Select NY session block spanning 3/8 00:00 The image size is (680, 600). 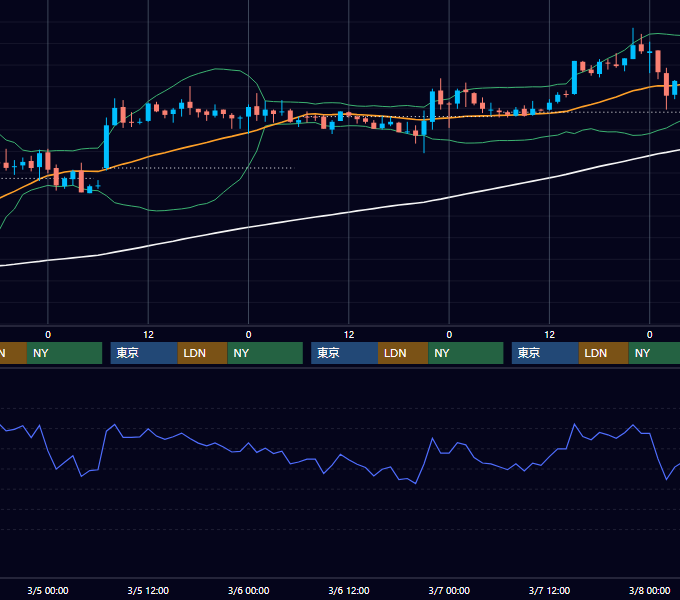654,353
